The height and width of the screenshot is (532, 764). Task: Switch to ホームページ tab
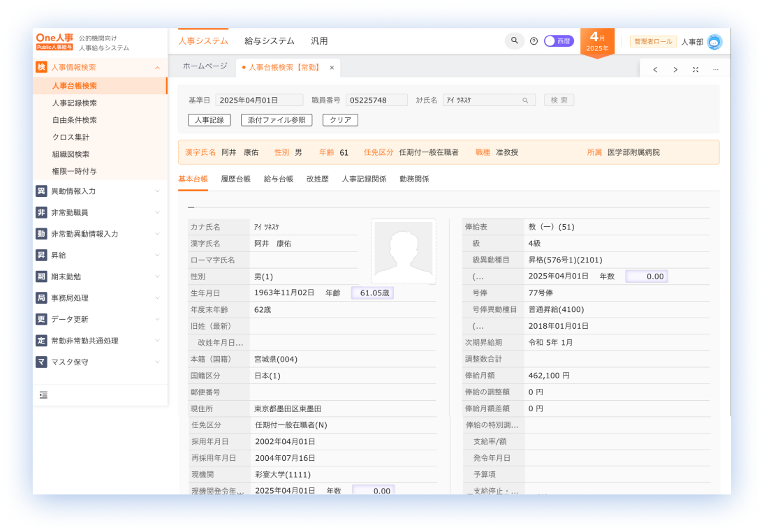click(205, 66)
